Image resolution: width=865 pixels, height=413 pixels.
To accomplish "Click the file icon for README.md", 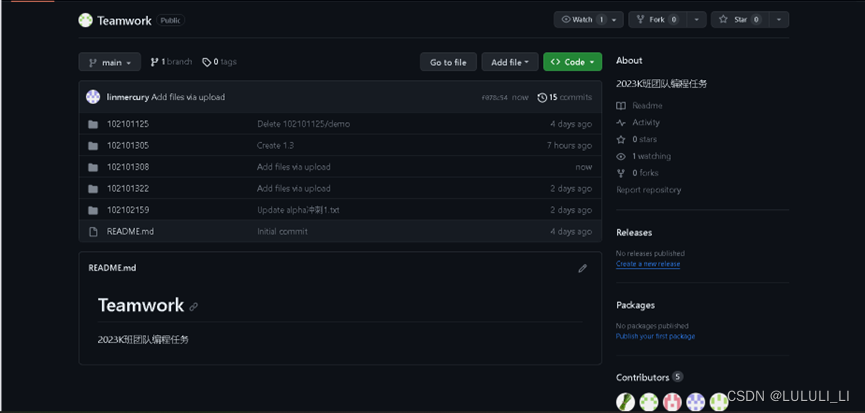I will coord(93,232).
